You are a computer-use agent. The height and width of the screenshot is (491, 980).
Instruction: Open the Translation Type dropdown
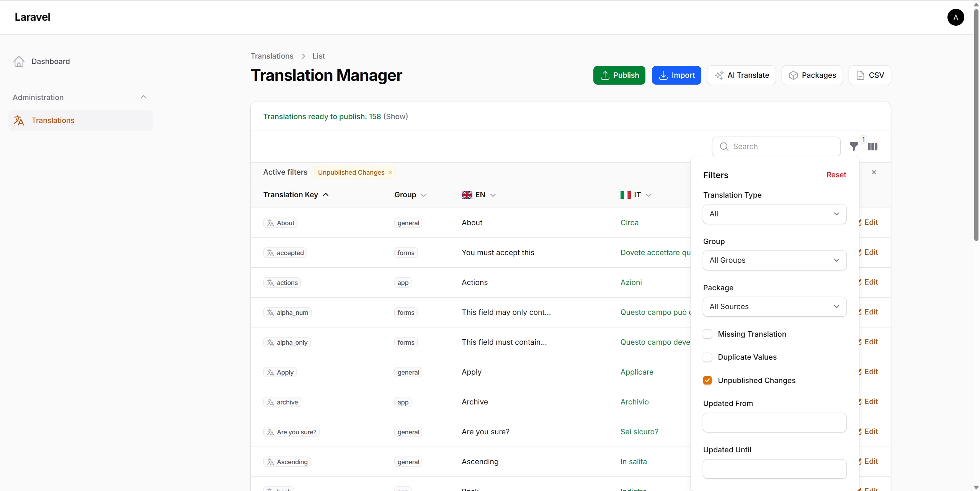[x=774, y=214]
